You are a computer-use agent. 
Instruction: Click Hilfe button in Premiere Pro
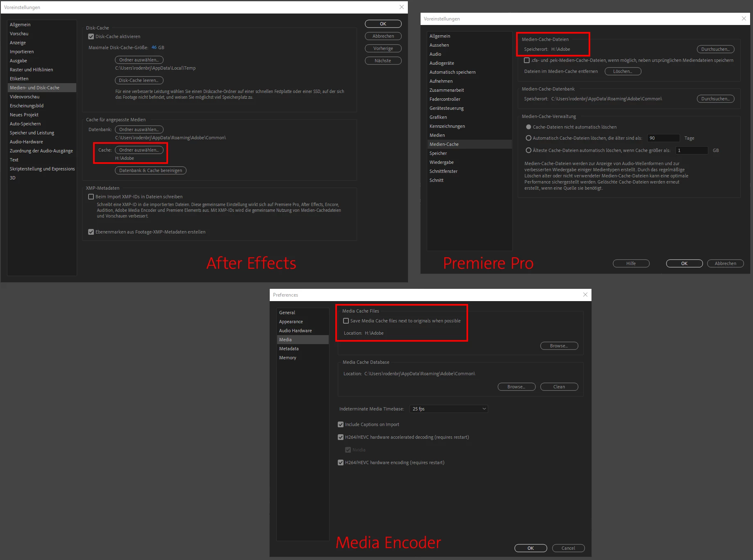pyautogui.click(x=631, y=263)
